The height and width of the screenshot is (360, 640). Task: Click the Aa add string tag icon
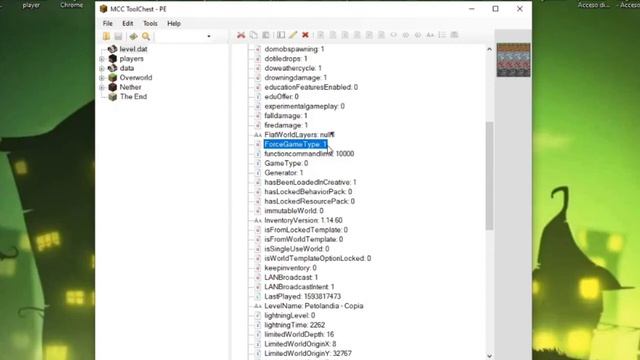pos(430,35)
